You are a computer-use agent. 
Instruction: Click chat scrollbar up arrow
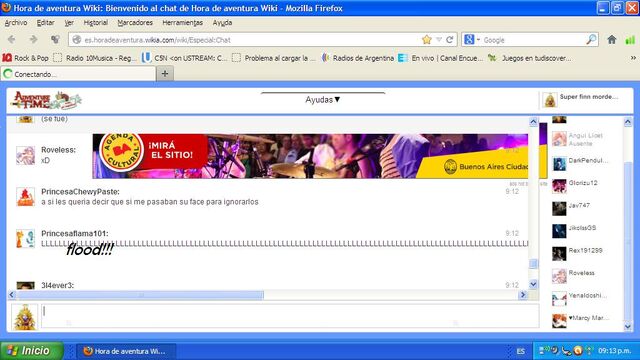(533, 122)
